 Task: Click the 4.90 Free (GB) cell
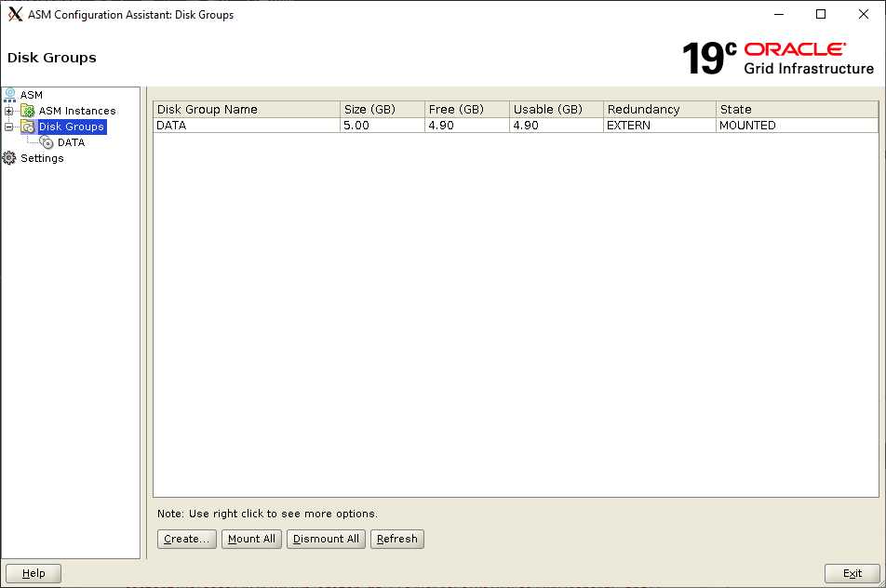coord(467,126)
